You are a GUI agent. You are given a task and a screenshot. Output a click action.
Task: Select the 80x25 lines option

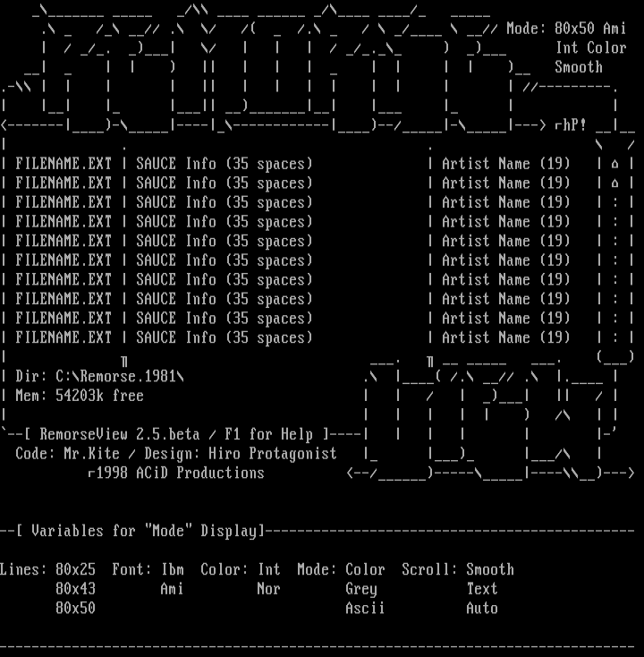point(75,570)
